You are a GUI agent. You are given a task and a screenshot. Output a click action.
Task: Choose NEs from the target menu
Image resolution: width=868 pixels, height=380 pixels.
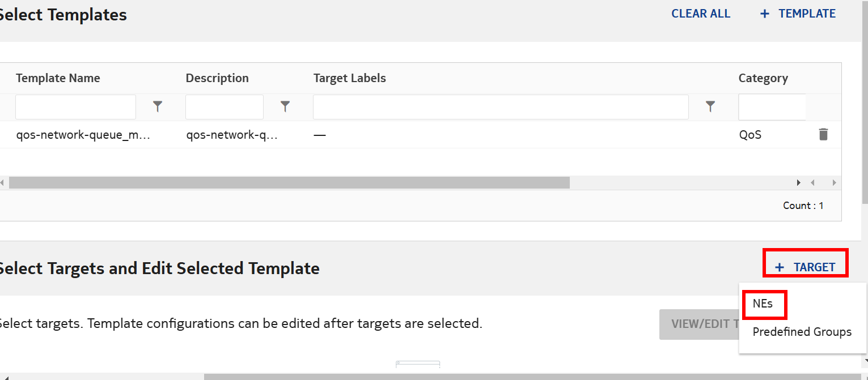[763, 304]
